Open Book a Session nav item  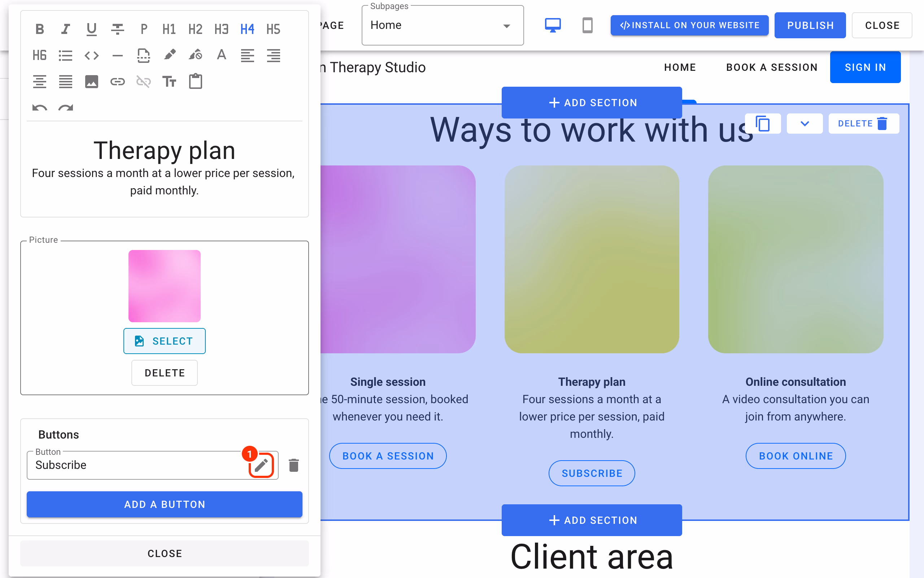tap(772, 67)
